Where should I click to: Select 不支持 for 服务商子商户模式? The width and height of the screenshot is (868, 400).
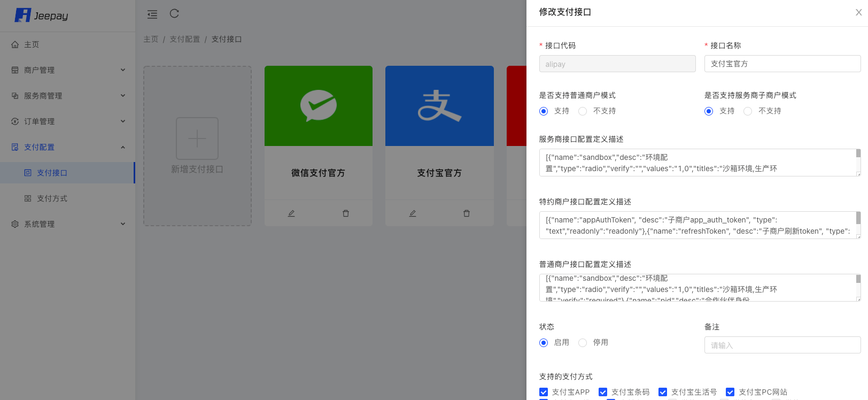click(x=748, y=111)
